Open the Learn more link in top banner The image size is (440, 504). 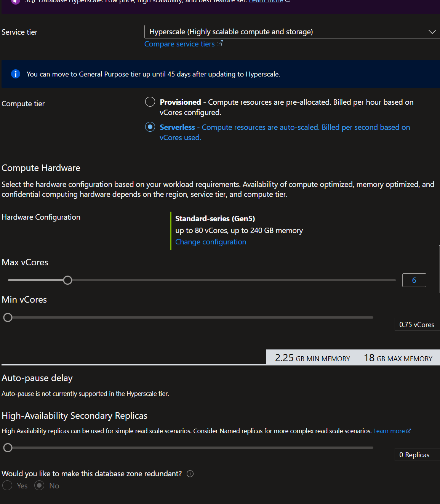266,1
